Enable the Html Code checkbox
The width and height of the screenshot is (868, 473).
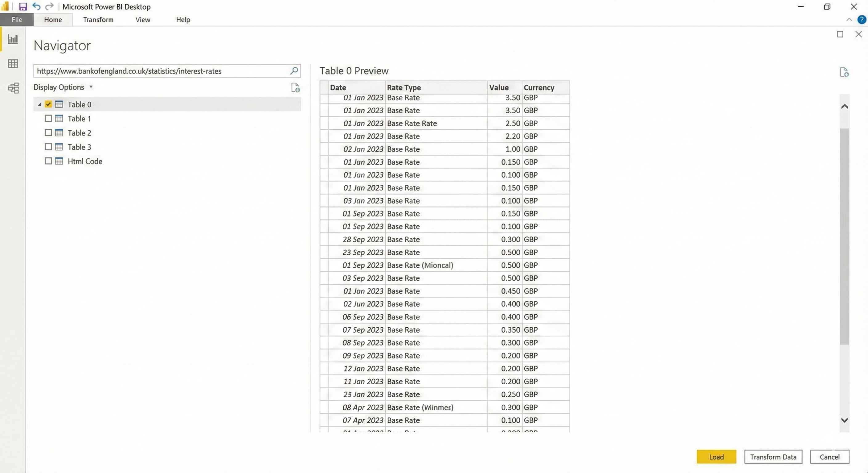48,161
